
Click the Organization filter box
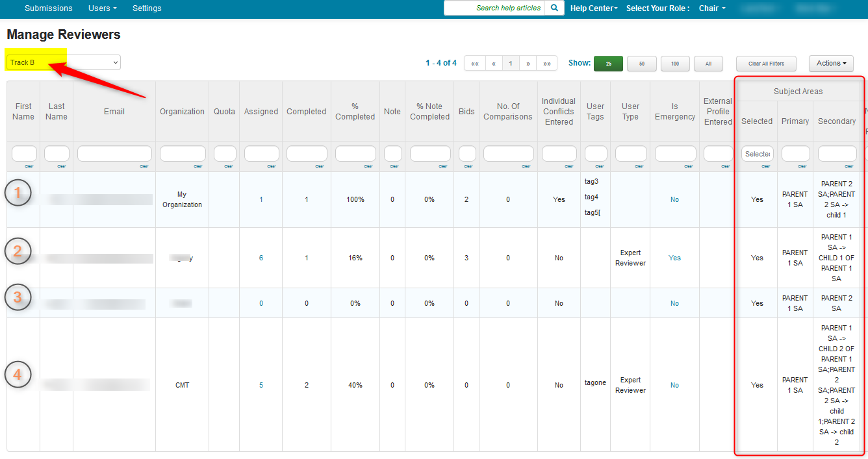182,154
